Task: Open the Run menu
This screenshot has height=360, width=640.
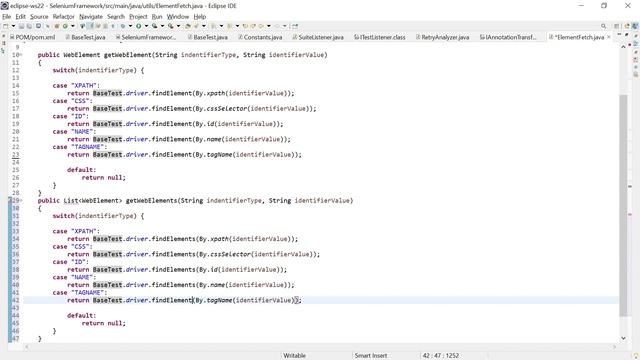Action: click(x=157, y=17)
